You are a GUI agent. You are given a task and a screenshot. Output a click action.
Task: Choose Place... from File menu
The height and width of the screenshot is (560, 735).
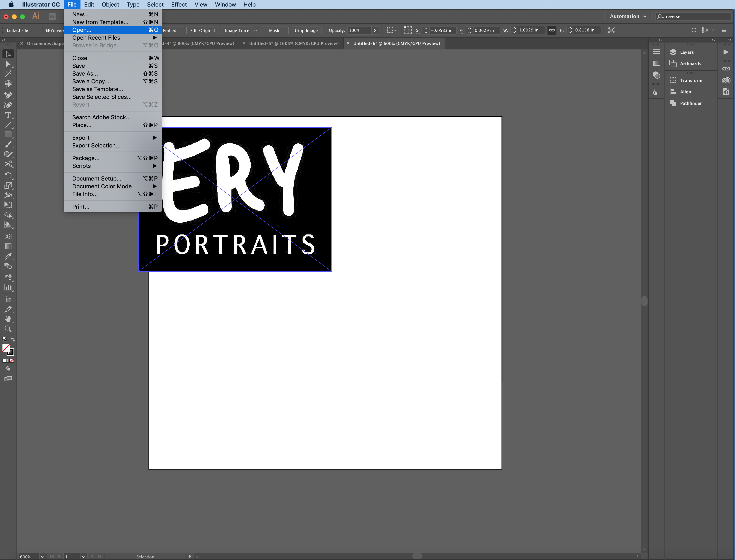click(113, 125)
